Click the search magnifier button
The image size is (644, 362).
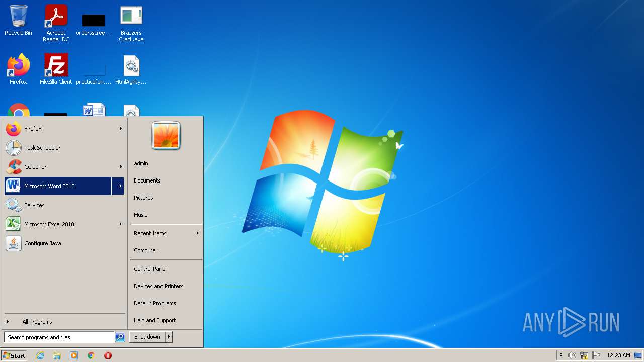(x=120, y=337)
